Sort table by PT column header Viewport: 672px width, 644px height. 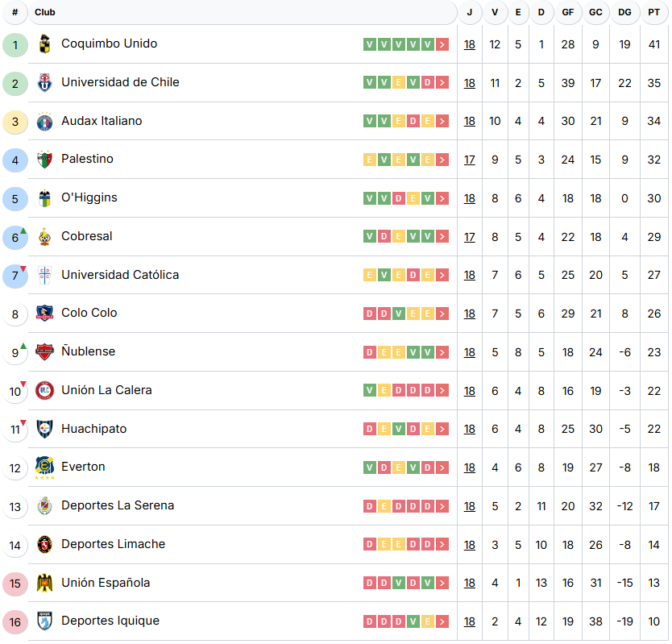653,13
